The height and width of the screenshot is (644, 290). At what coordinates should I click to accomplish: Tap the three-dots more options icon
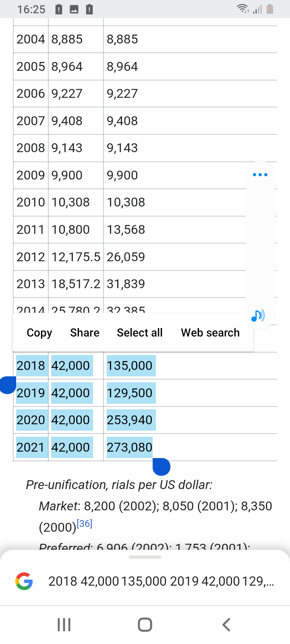pyautogui.click(x=260, y=175)
